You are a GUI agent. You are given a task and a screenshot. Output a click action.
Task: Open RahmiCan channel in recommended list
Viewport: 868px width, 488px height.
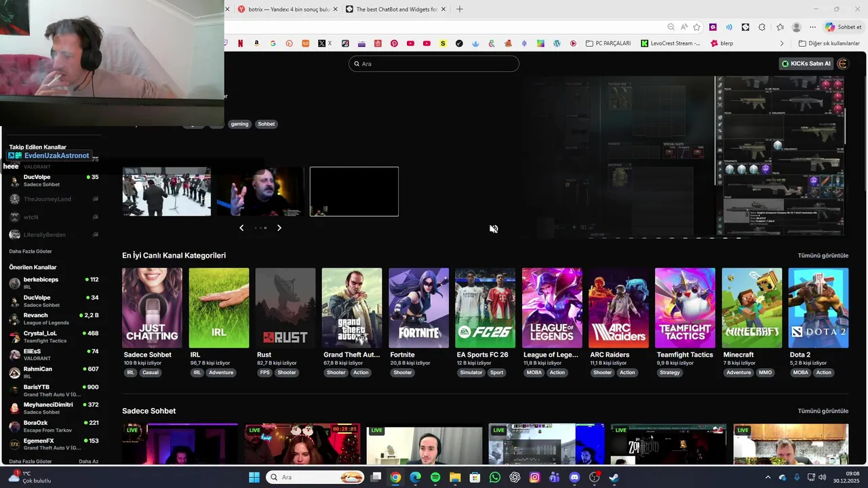[x=54, y=372]
